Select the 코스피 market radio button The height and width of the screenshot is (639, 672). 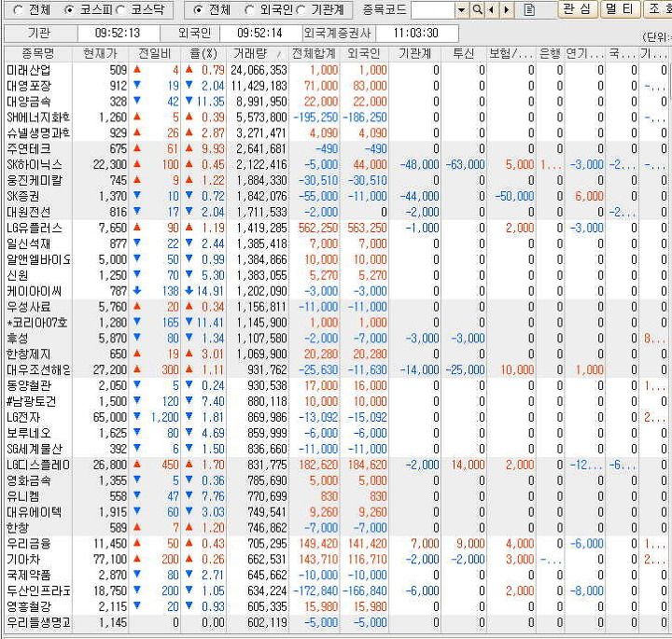pos(68,10)
